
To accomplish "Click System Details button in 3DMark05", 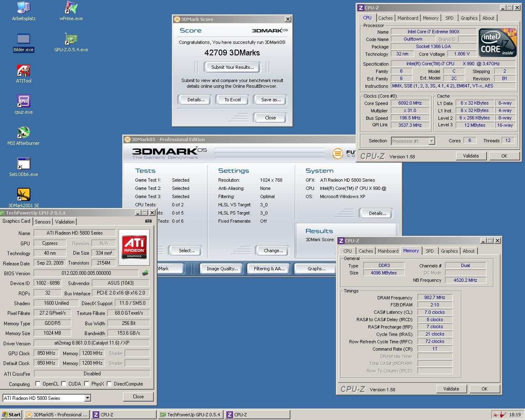I will click(x=377, y=213).
